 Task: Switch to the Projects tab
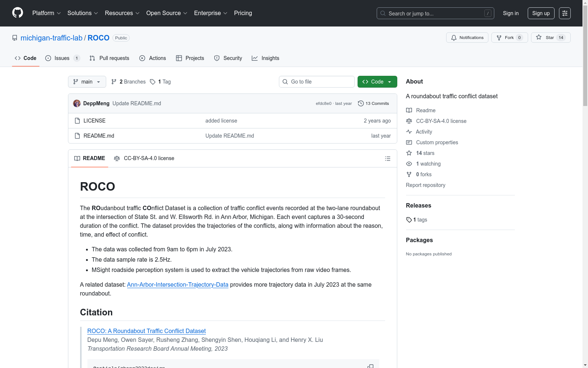pyautogui.click(x=190, y=58)
